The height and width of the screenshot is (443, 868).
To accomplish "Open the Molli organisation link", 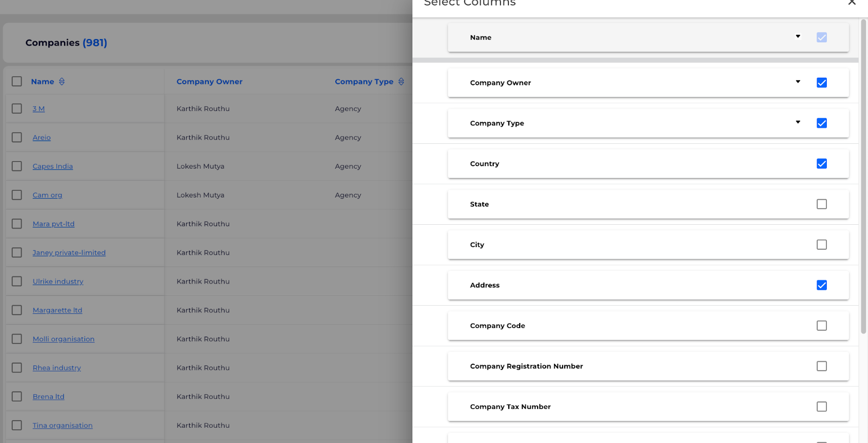I will (x=63, y=339).
